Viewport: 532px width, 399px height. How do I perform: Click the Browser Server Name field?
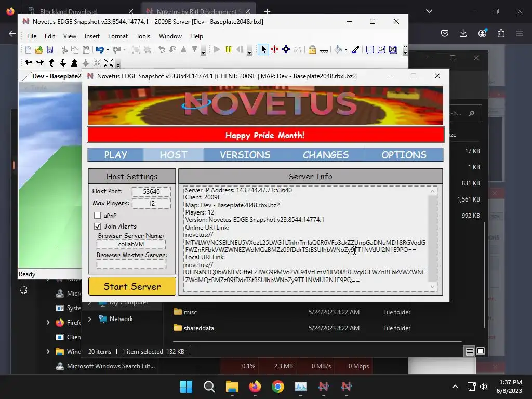[131, 244]
